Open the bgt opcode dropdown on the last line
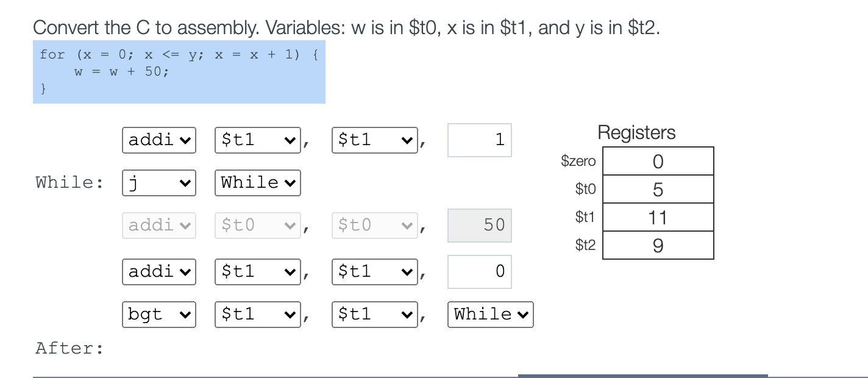This screenshot has height=378, width=868. pyautogui.click(x=158, y=314)
